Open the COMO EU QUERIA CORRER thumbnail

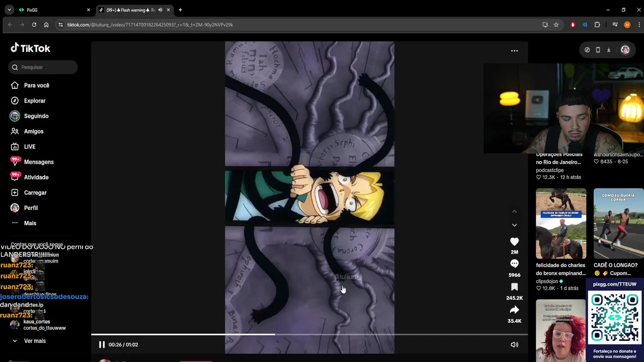(x=618, y=224)
